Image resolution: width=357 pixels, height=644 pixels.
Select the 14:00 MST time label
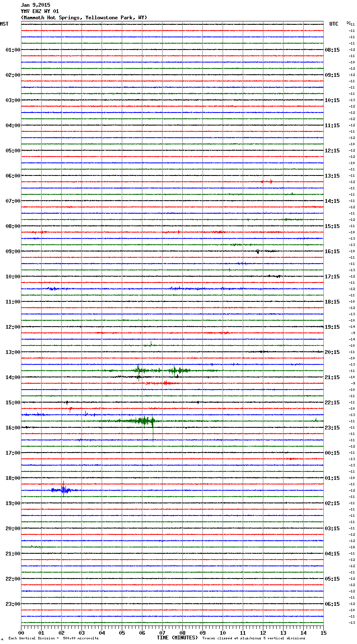point(13,377)
